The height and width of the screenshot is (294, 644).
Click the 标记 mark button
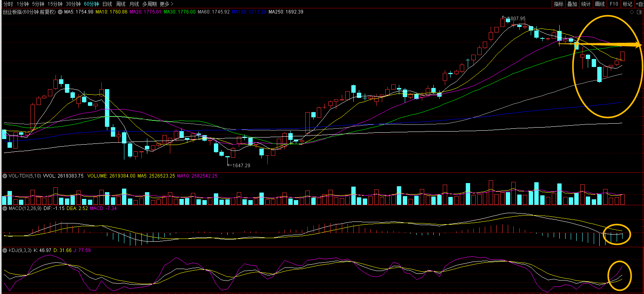click(x=627, y=4)
